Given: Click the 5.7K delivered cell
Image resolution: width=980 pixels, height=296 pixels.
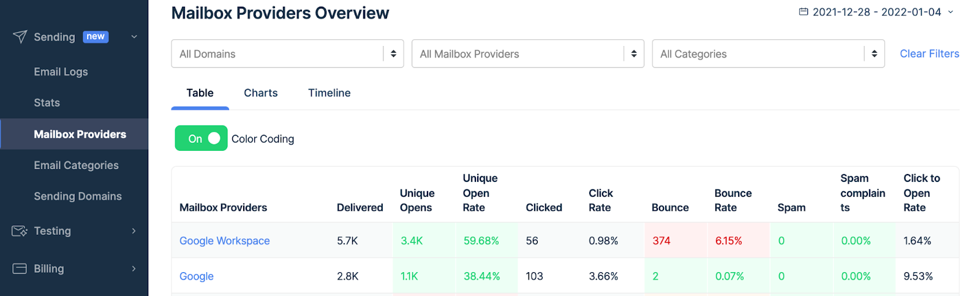Looking at the screenshot, I should click(x=347, y=241).
